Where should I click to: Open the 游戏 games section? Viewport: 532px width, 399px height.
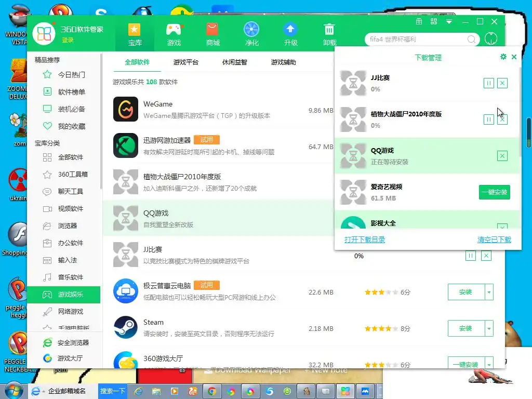[x=174, y=34]
